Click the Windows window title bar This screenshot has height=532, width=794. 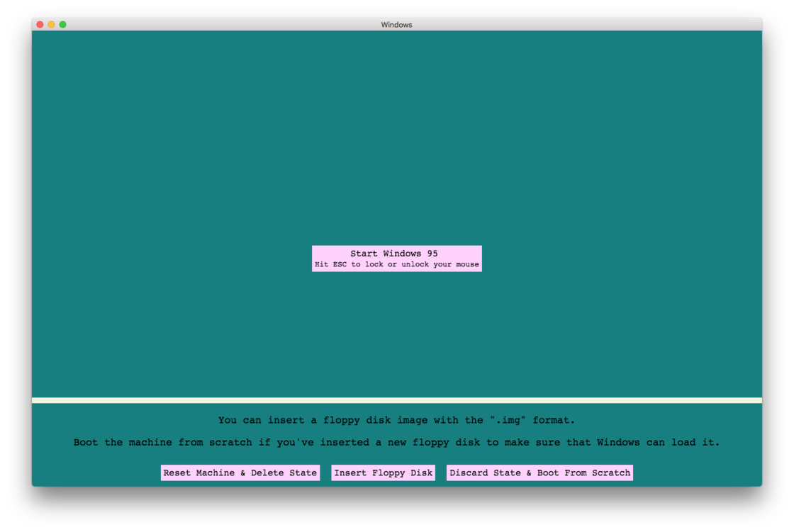point(396,24)
